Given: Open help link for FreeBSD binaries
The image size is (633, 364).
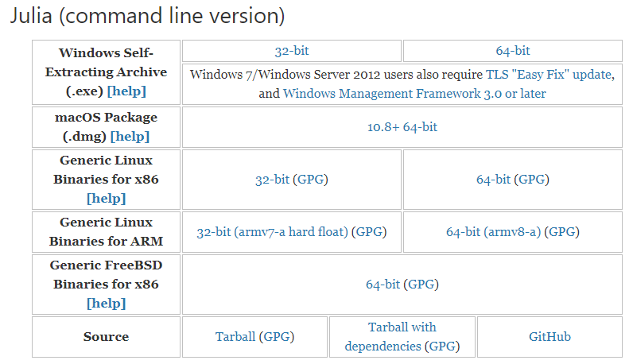Looking at the screenshot, I should [106, 303].
